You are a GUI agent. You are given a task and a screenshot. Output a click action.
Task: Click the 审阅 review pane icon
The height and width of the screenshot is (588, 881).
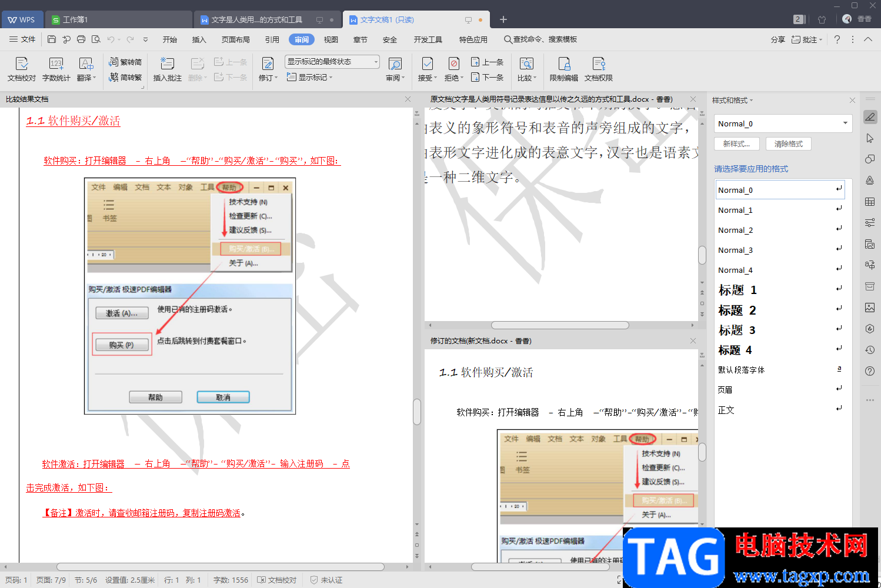click(395, 69)
